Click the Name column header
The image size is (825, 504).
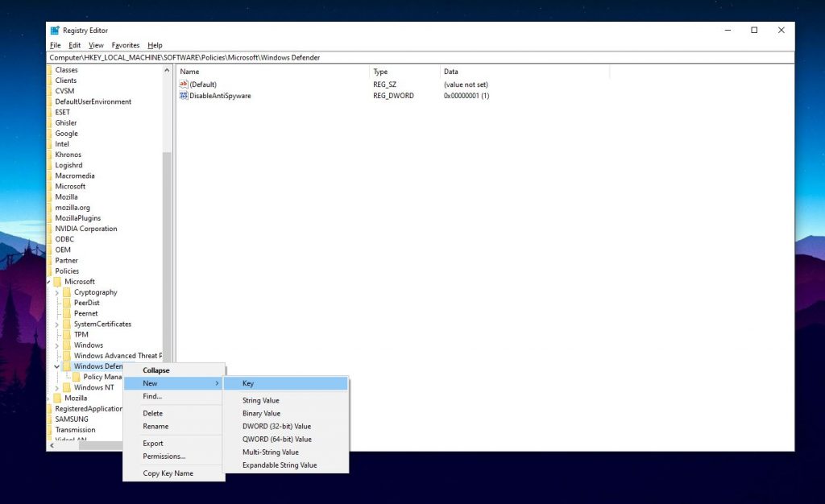tap(273, 72)
